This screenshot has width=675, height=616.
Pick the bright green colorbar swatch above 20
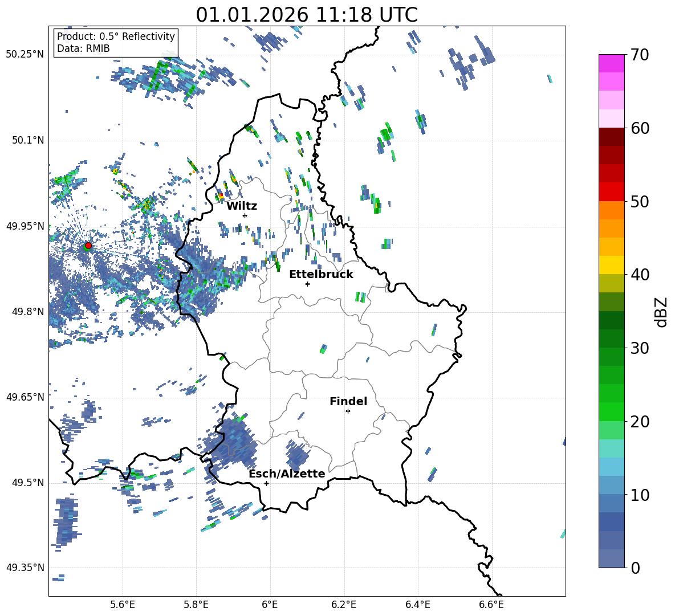point(611,411)
